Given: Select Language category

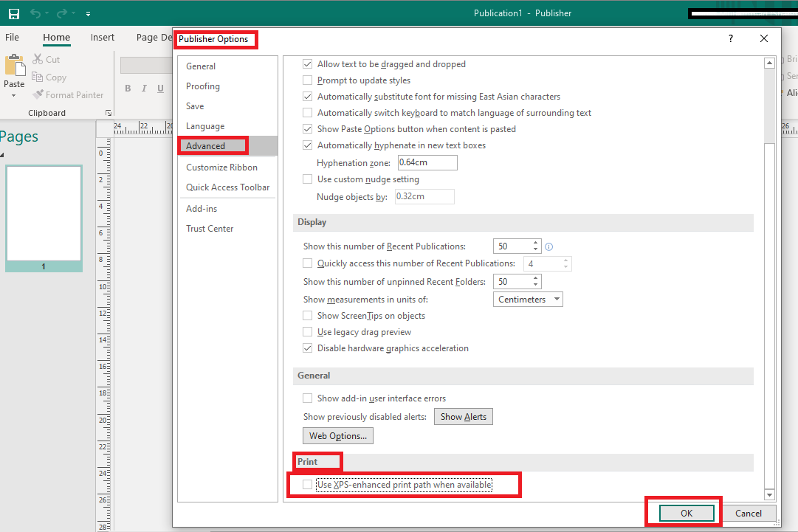Looking at the screenshot, I should click(227, 126).
